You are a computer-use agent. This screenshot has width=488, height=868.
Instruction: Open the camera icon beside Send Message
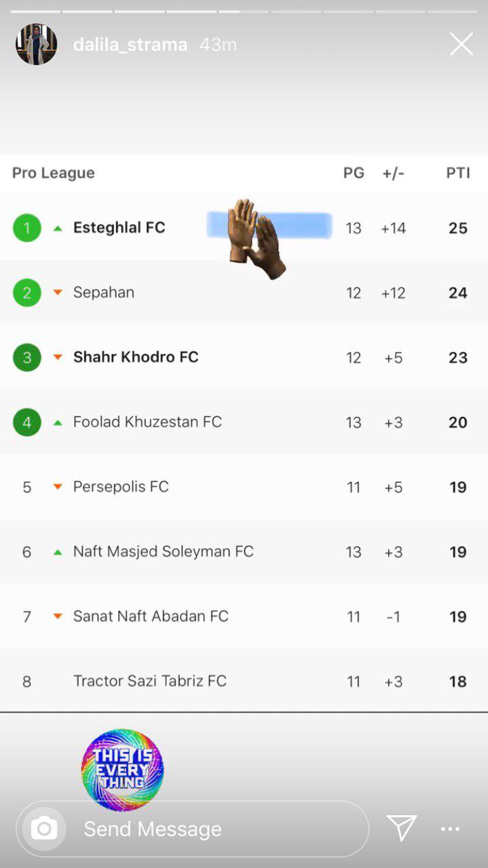pos(44,829)
